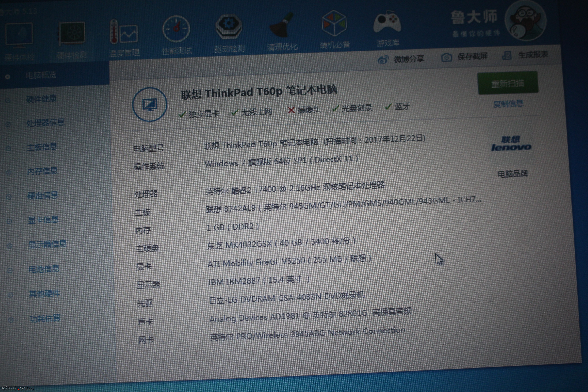Select 处理器信息 in sidebar
588x392 pixels.
45,122
